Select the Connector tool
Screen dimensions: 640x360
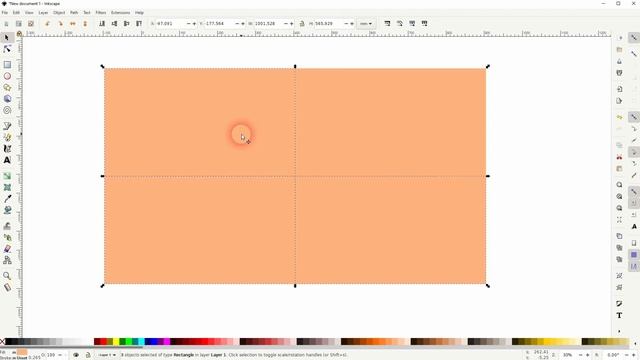7,260
